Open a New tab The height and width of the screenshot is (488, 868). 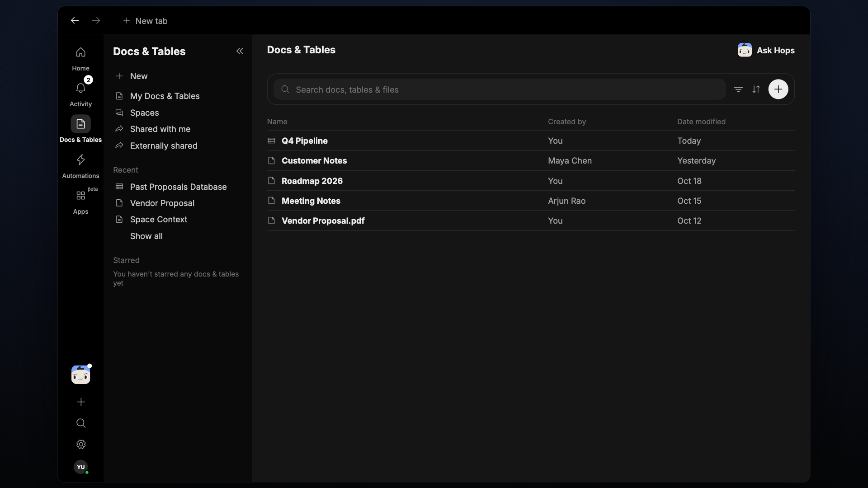145,21
